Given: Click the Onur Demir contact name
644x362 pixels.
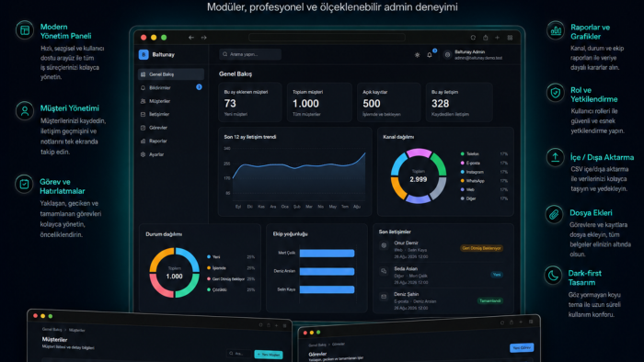Looking at the screenshot, I should pyautogui.click(x=406, y=243).
